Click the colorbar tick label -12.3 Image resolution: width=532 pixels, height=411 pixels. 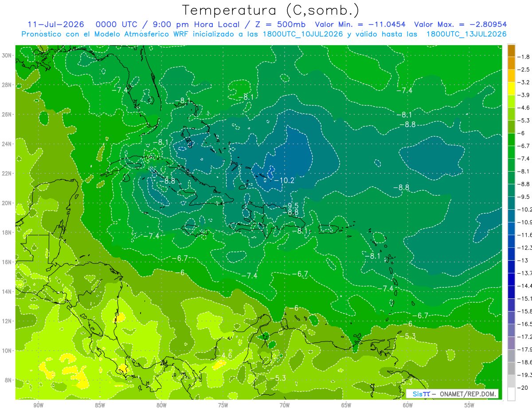click(524, 247)
